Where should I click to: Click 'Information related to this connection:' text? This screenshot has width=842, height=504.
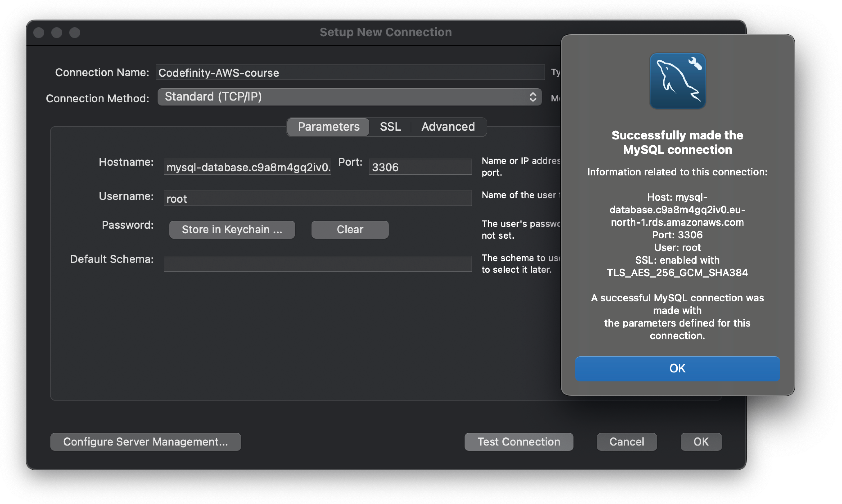click(677, 172)
